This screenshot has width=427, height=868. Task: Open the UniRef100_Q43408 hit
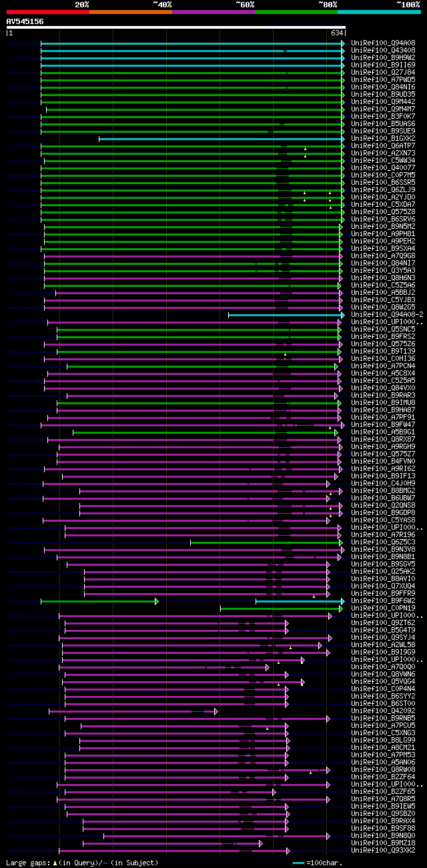383,50
